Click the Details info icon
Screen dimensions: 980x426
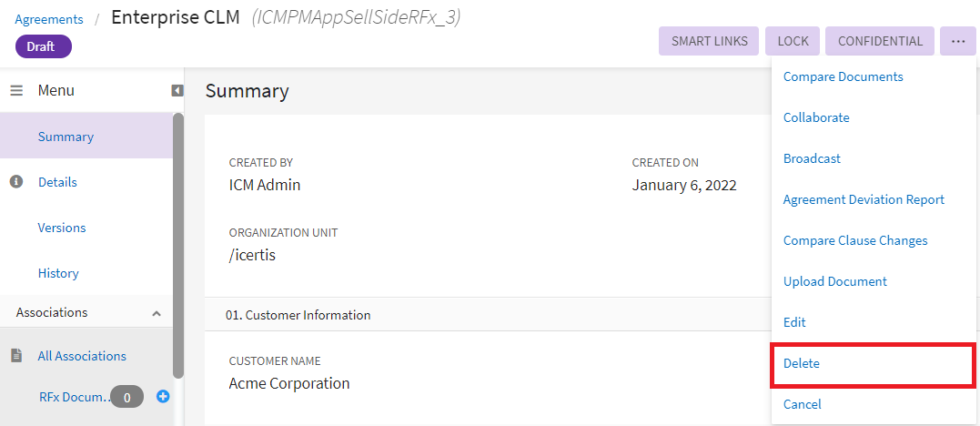(15, 182)
